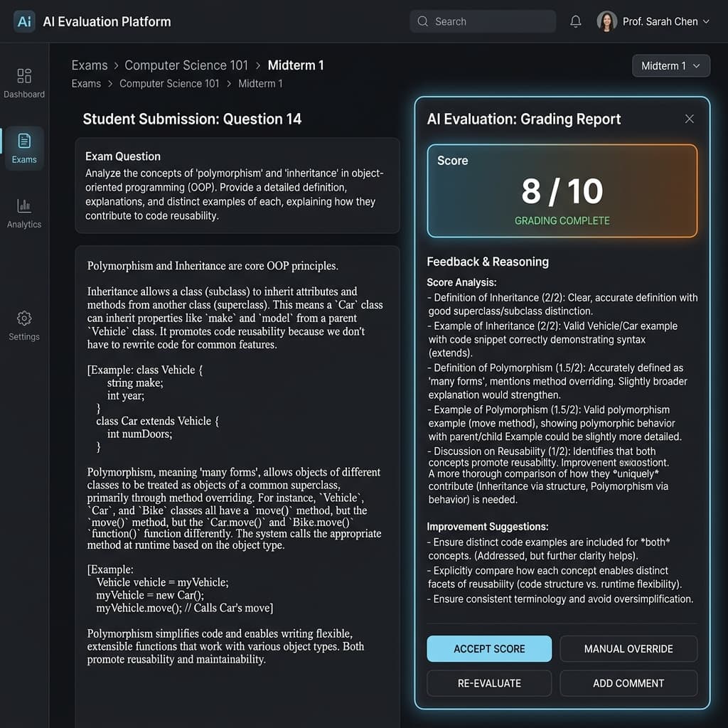Click the Score Analysis: label
The height and width of the screenshot is (728, 728).
[x=461, y=282]
